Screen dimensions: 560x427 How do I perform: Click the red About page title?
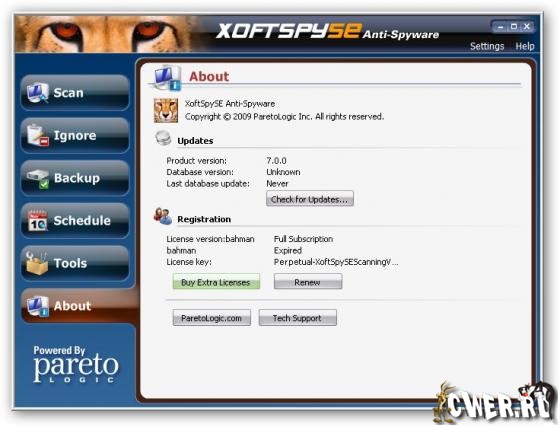tap(209, 76)
